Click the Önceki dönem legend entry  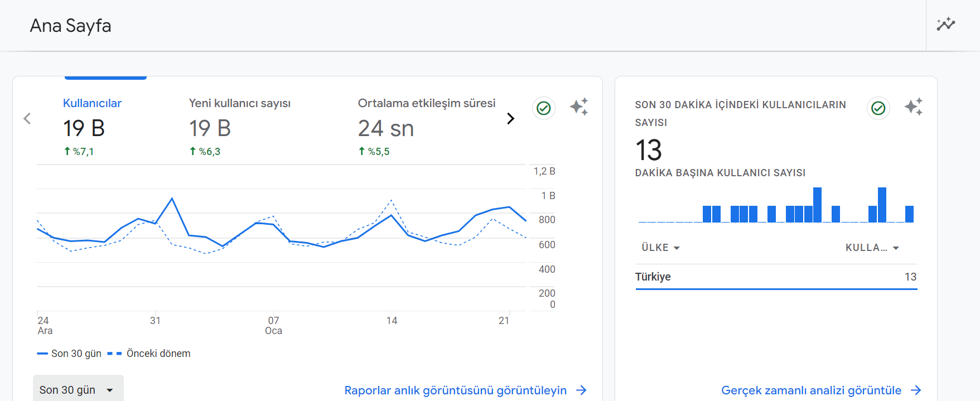point(149,354)
